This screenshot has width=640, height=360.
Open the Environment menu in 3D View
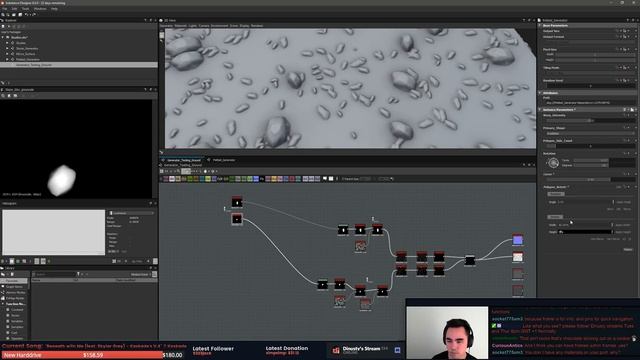click(220, 26)
